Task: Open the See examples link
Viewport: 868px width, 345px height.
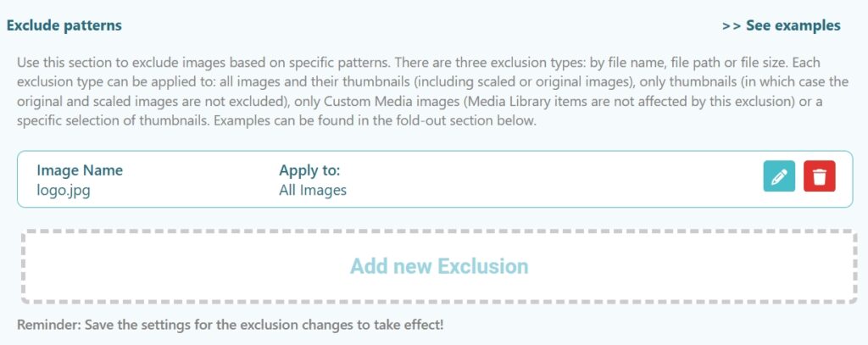Action: pyautogui.click(x=793, y=25)
